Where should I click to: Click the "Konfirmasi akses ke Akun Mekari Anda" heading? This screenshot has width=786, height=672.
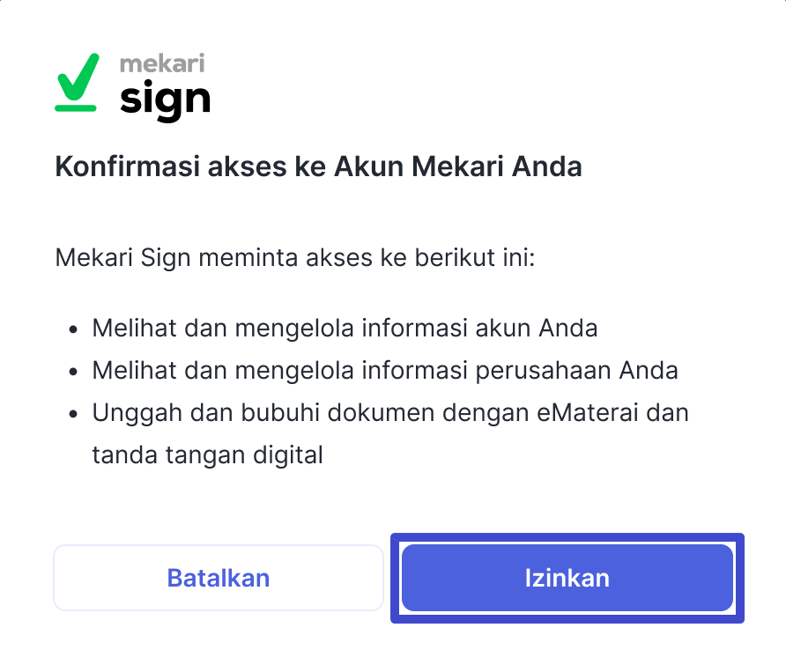pos(318,166)
